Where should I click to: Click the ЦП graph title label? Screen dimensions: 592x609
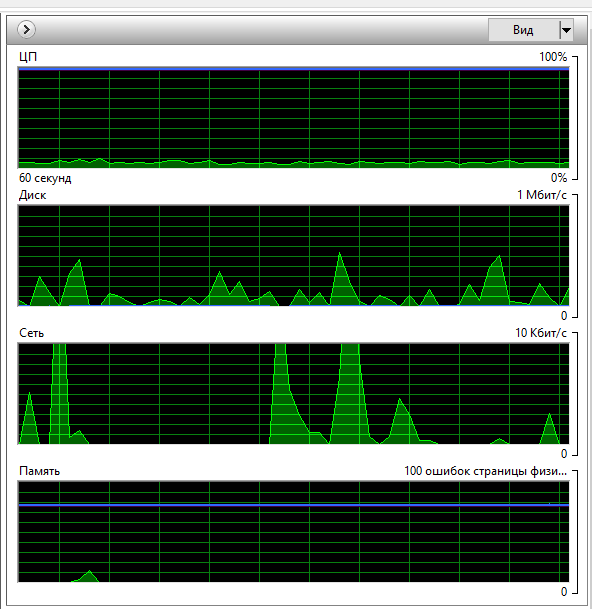coord(28,57)
